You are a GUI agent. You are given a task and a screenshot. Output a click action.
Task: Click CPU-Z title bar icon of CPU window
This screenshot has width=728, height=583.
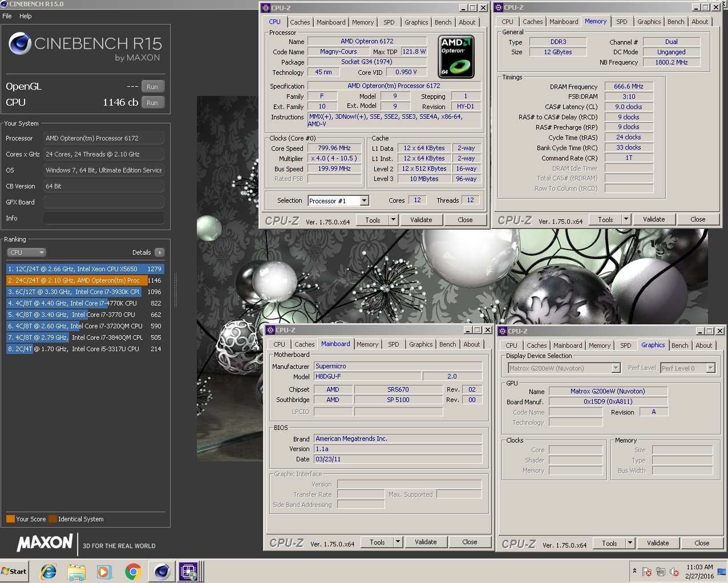coord(266,8)
